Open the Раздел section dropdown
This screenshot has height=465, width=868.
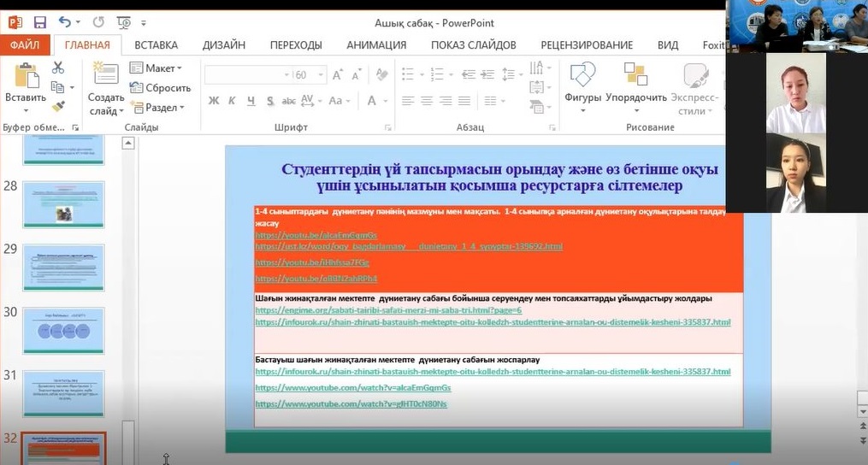pos(161,108)
